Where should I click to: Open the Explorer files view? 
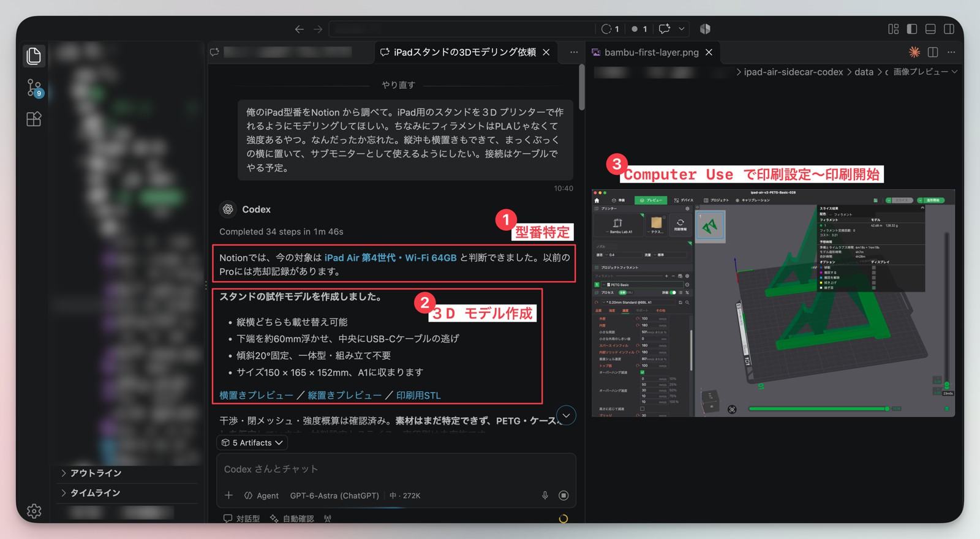[34, 56]
